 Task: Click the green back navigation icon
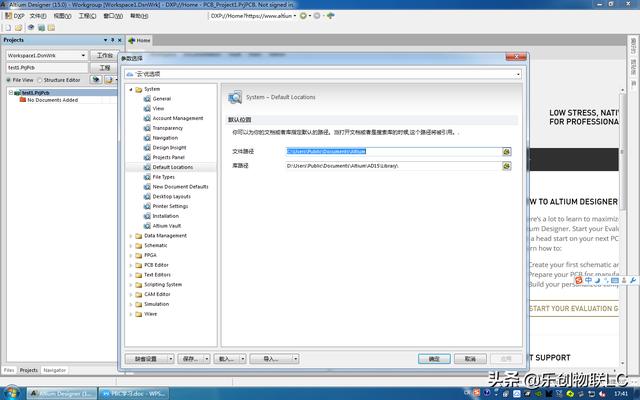tap(303, 16)
